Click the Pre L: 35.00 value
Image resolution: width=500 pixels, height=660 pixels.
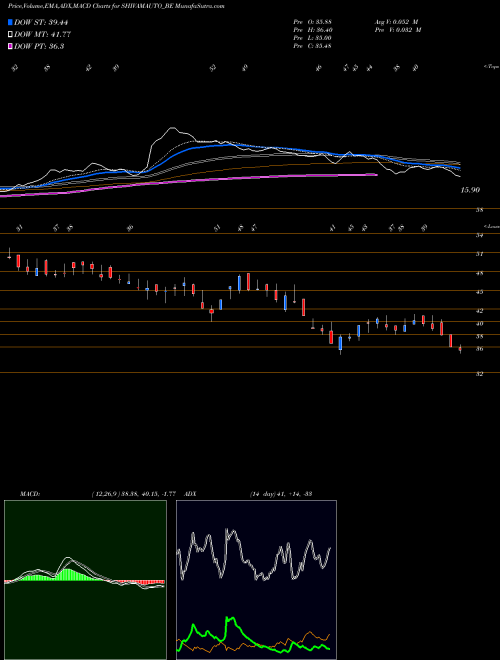pos(312,38)
